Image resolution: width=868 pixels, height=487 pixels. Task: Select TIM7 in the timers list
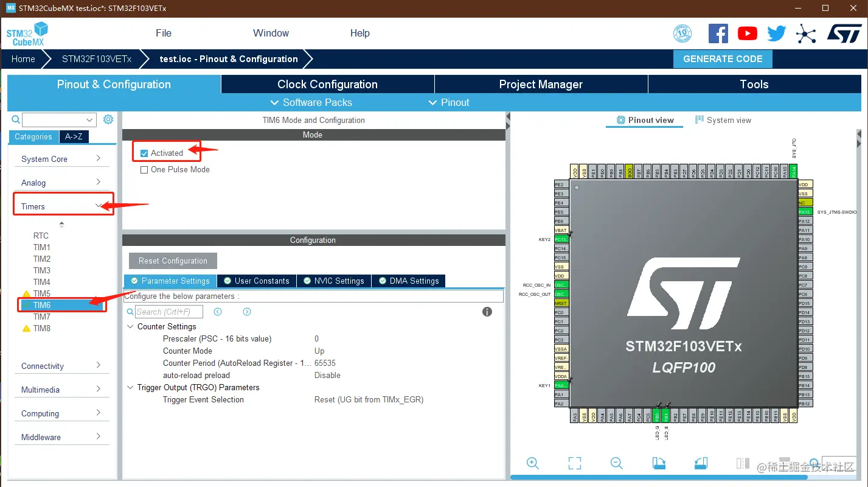(42, 317)
